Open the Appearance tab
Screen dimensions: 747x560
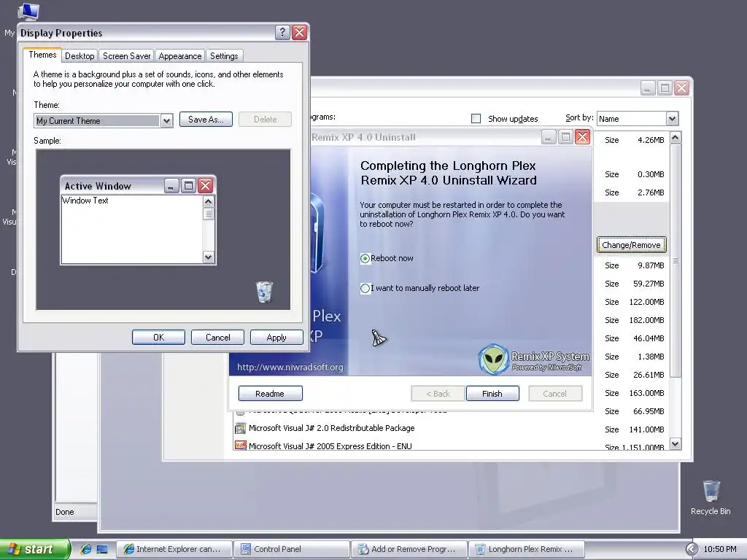click(180, 56)
